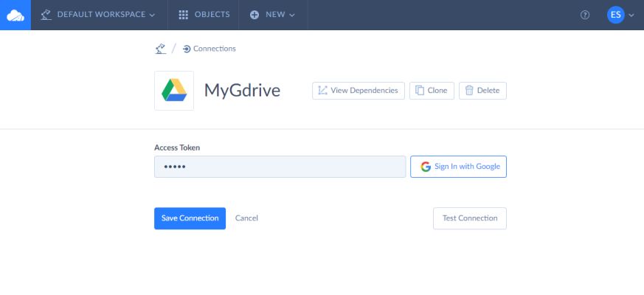Click Sign In with Google
The height and width of the screenshot is (295, 644).
point(458,167)
